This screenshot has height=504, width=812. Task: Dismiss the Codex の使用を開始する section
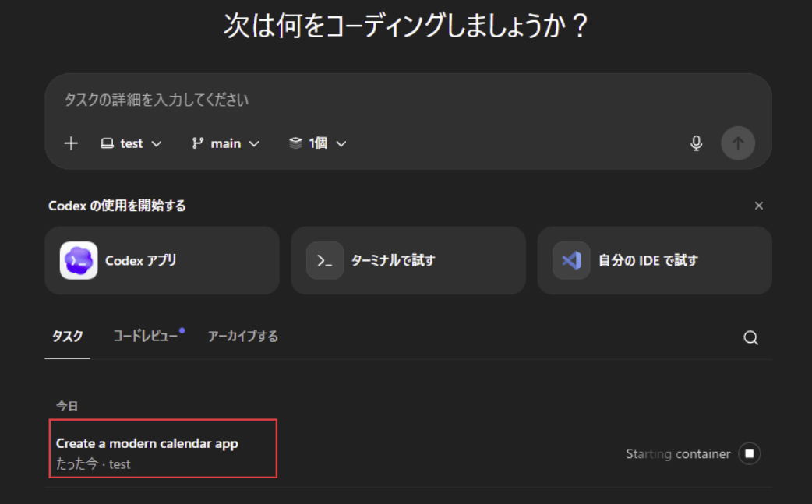tap(759, 206)
